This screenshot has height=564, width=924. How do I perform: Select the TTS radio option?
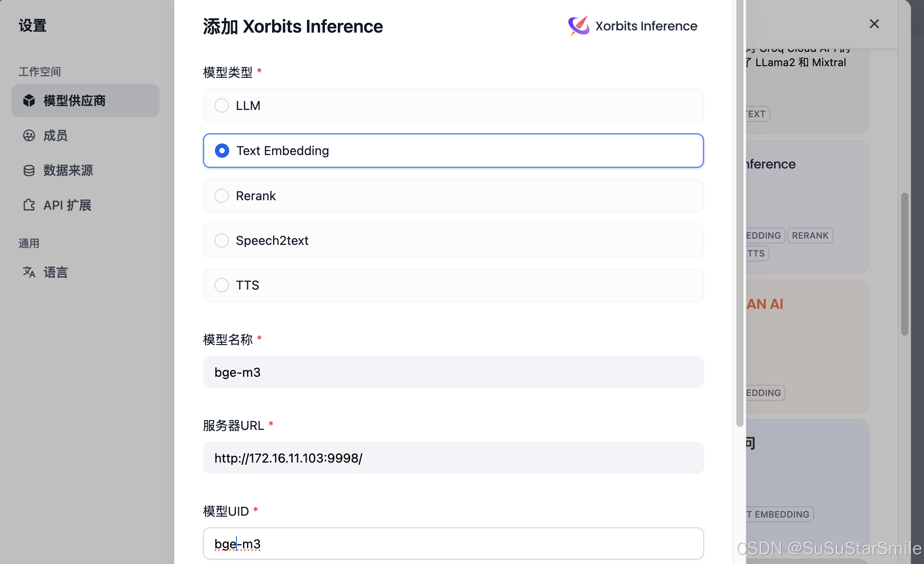tap(222, 285)
